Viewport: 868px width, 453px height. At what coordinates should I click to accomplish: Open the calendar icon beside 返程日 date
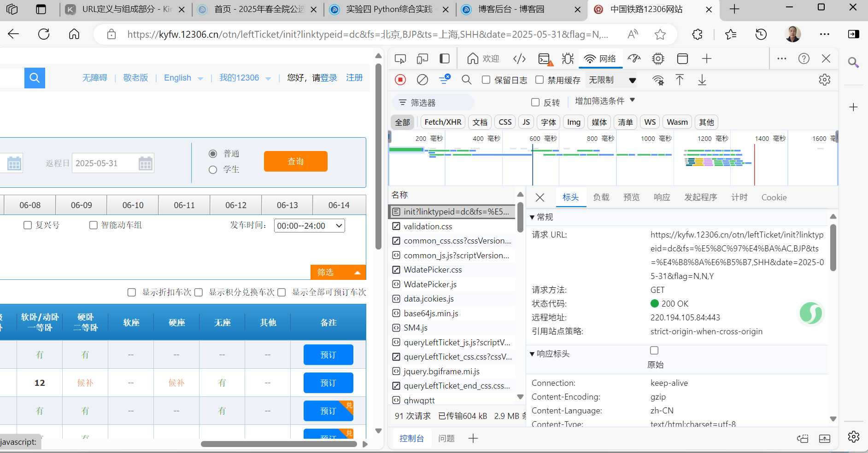pyautogui.click(x=146, y=163)
